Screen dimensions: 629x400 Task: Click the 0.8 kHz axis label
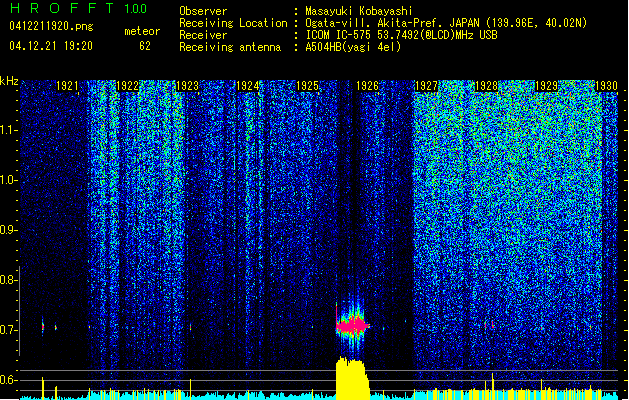8,280
